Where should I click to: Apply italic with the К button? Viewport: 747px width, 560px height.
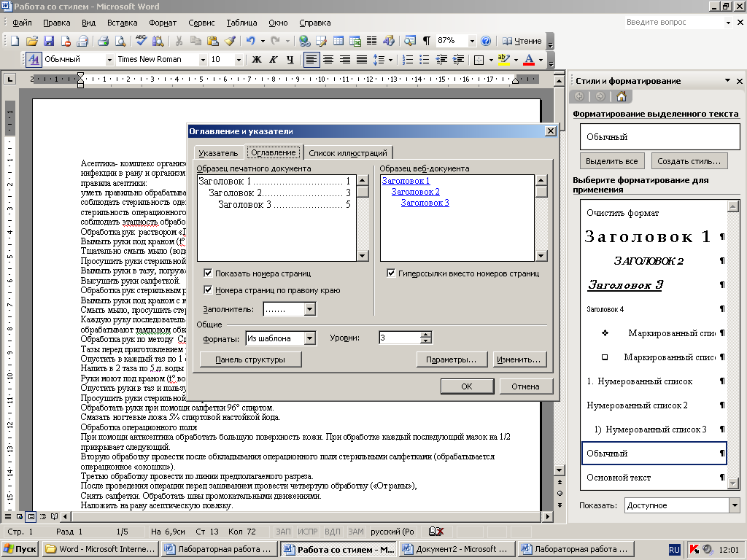click(274, 60)
